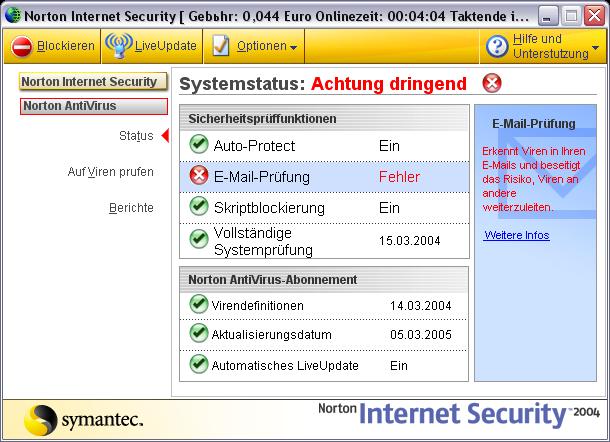Image resolution: width=610 pixels, height=442 pixels.
Task: Open the Norton AntiVirus section
Action: pos(94,106)
